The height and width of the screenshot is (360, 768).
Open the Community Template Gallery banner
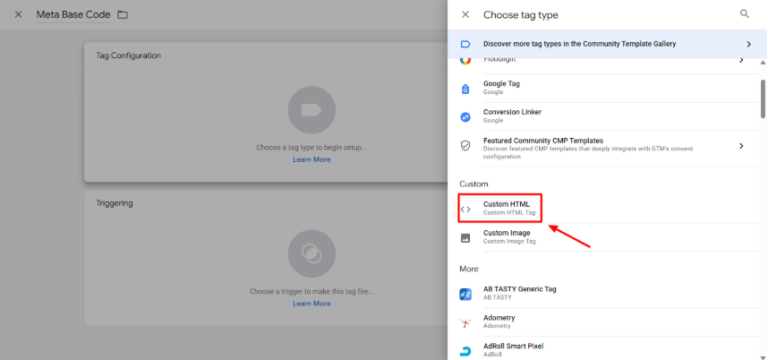607,44
